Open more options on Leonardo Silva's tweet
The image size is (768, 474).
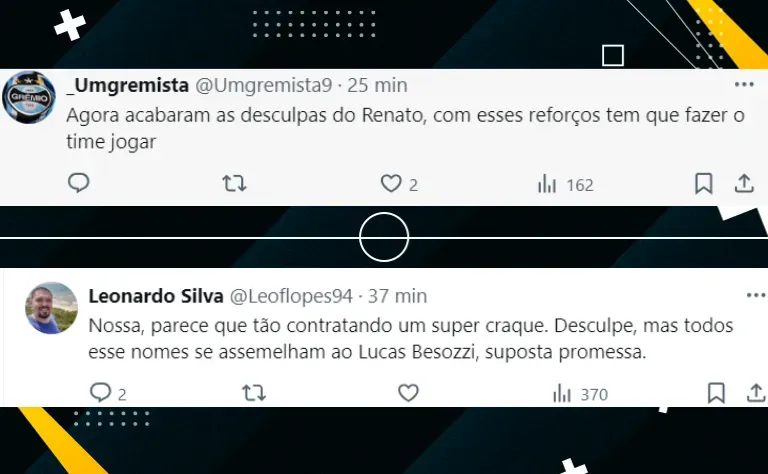coord(757,295)
